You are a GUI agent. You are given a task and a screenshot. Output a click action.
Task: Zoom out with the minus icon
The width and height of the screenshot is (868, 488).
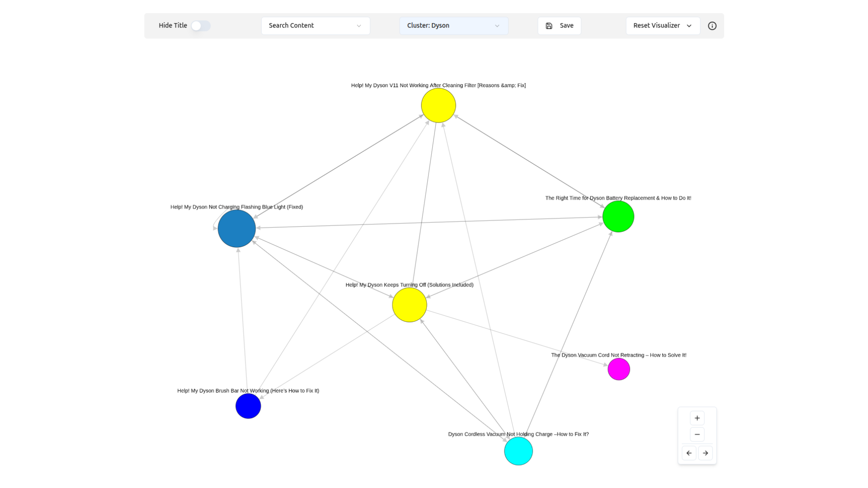[x=697, y=434]
